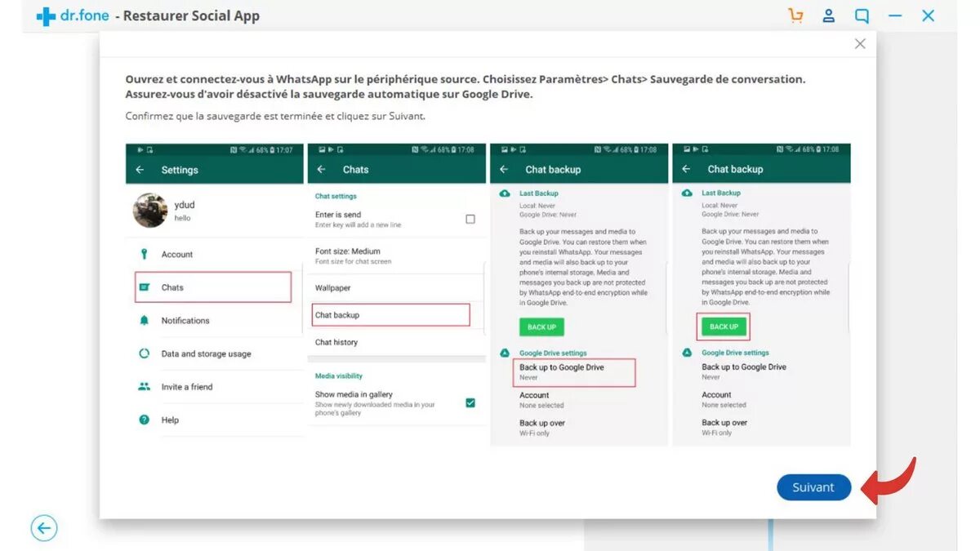Click Data and storage usage entry
980x551 pixels.
[206, 354]
